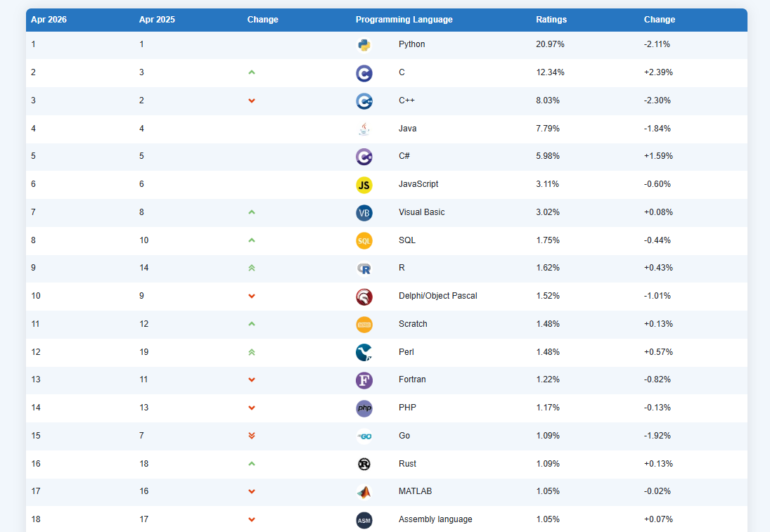Click the Java steaming cup icon
This screenshot has height=532, width=770.
point(364,129)
